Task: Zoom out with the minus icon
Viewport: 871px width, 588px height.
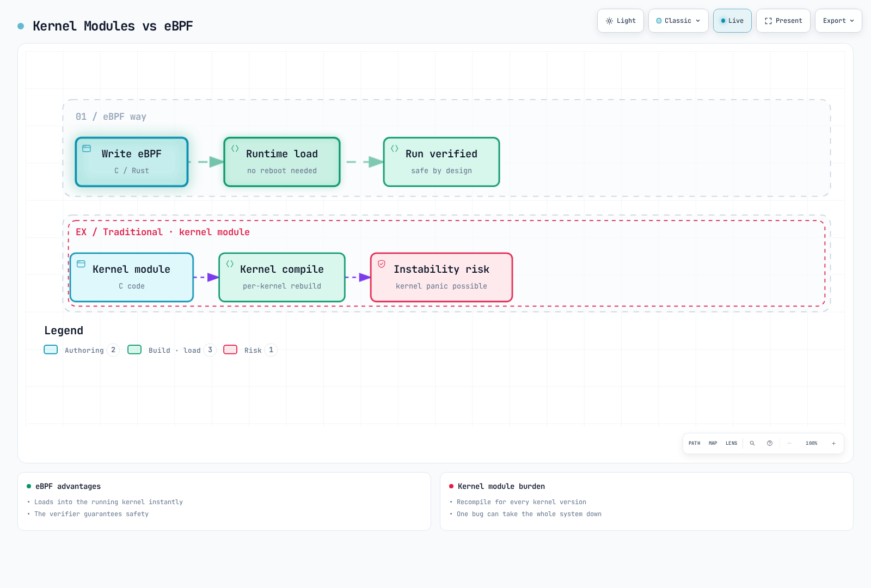Action: coord(789,443)
